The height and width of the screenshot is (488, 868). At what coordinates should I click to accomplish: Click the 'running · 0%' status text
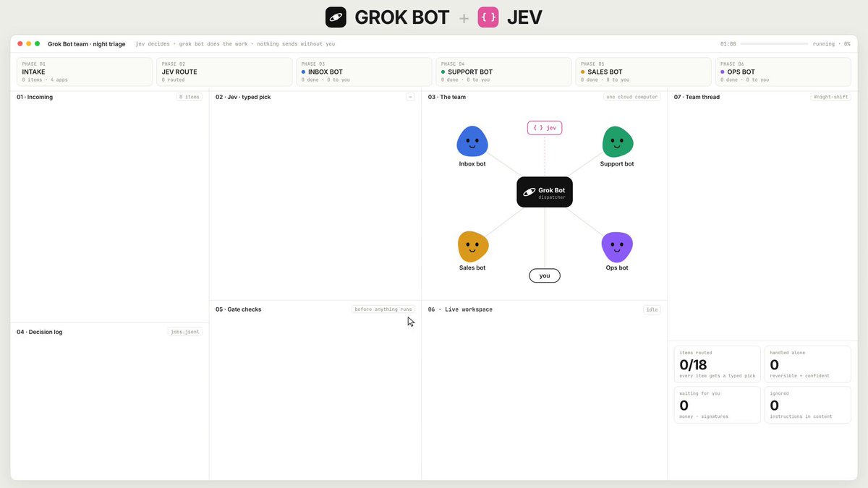coord(832,44)
